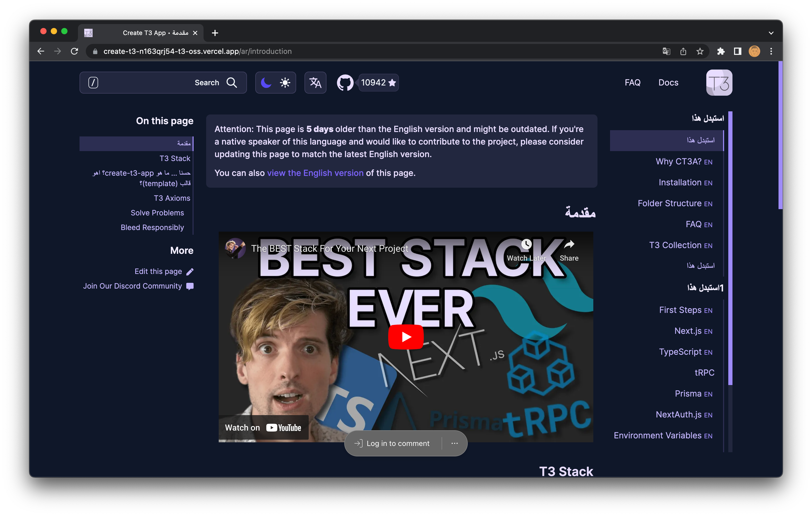Viewport: 812px width, 516px height.
Task: Select the Create T3 App tab
Action: coord(141,33)
